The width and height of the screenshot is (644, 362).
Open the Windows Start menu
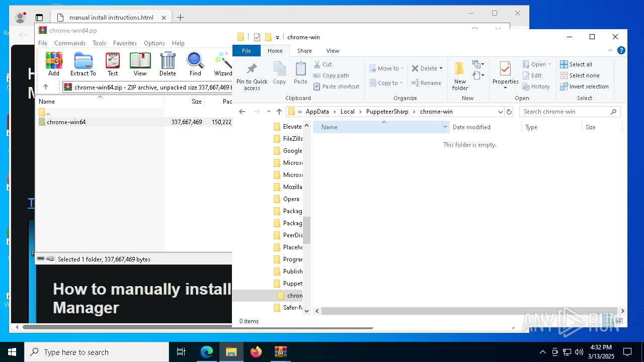12,352
